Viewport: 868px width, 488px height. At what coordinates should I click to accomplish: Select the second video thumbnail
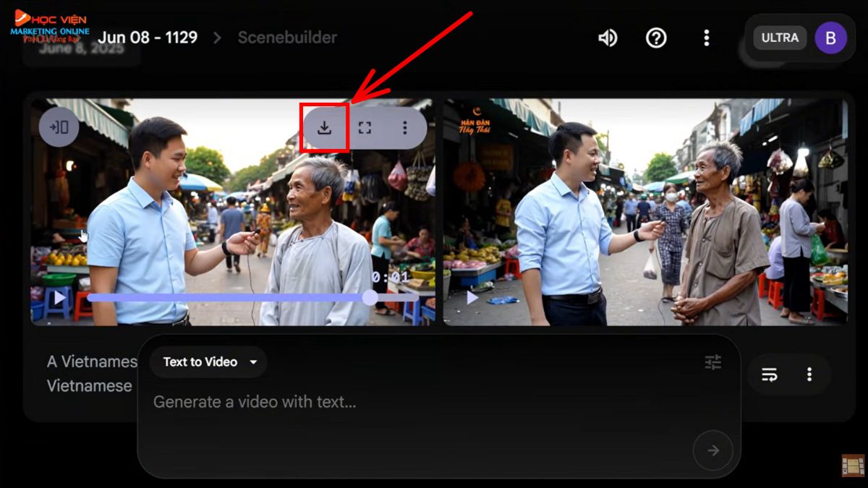(644, 212)
